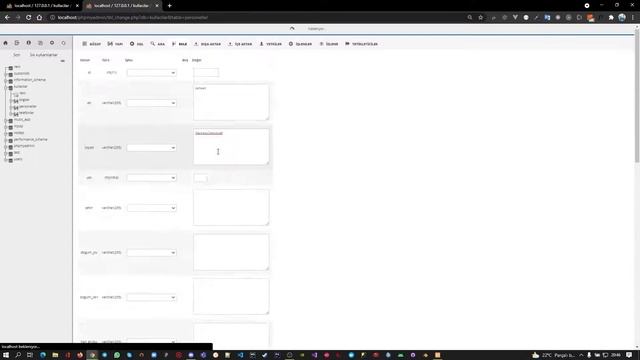Open the bilgiler table in tree

24,100
